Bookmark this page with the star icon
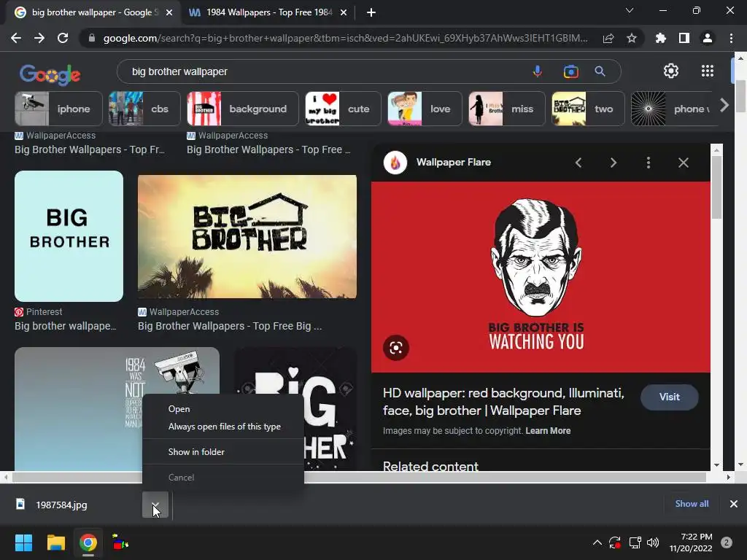747x560 pixels. [x=632, y=38]
